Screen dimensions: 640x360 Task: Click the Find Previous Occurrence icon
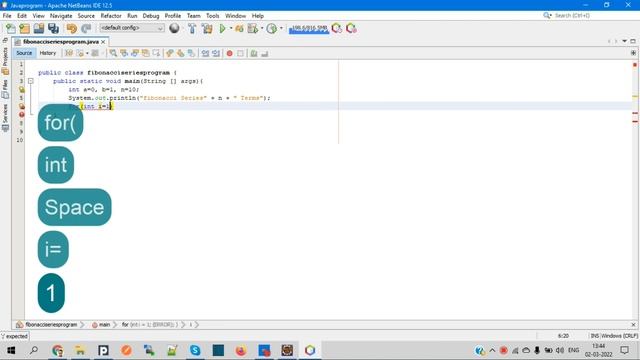[124, 53]
